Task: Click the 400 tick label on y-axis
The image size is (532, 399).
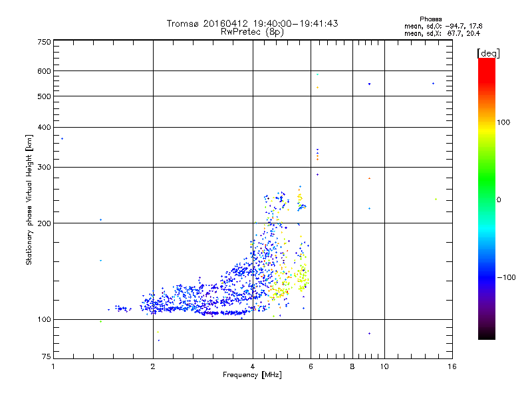Action: (x=44, y=127)
